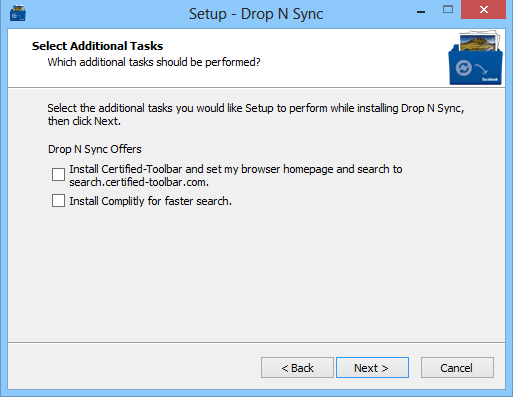Open the Drop N Sync title bar icon menu

(x=18, y=13)
